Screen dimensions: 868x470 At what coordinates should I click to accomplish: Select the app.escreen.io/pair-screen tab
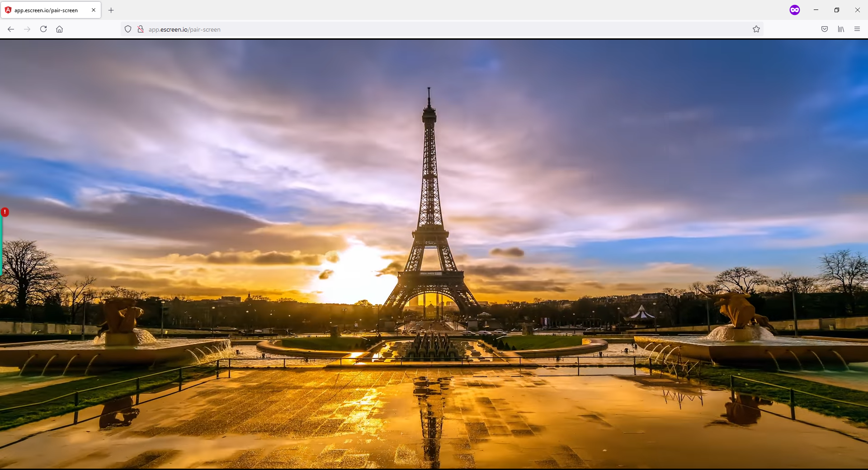pyautogui.click(x=46, y=10)
